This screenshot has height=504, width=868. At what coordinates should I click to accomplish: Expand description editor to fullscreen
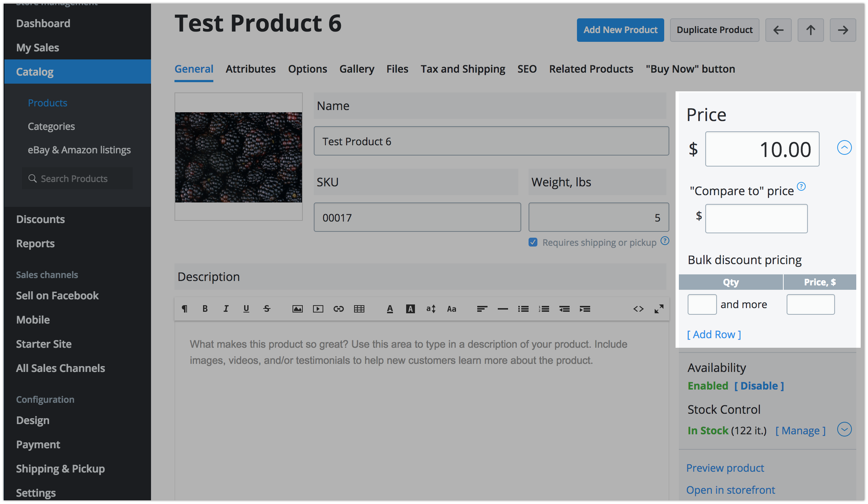point(659,309)
